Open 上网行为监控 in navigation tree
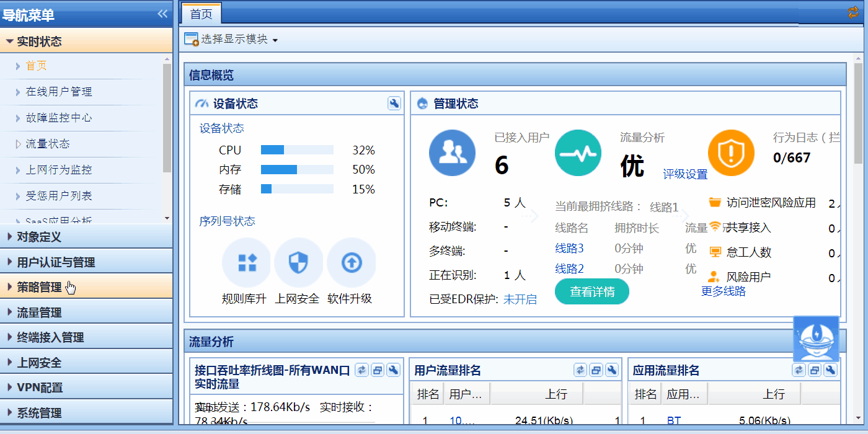This screenshot has width=868, height=434. coord(59,170)
